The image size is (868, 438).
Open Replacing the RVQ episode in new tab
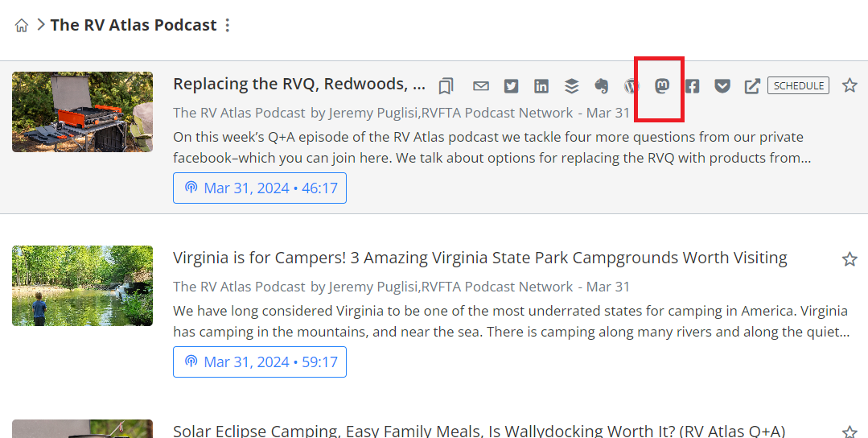pyautogui.click(x=752, y=86)
